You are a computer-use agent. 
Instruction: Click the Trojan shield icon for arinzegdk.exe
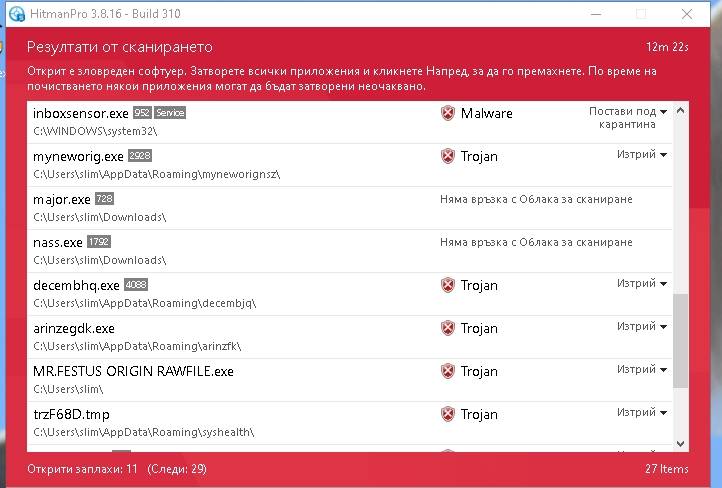[448, 328]
